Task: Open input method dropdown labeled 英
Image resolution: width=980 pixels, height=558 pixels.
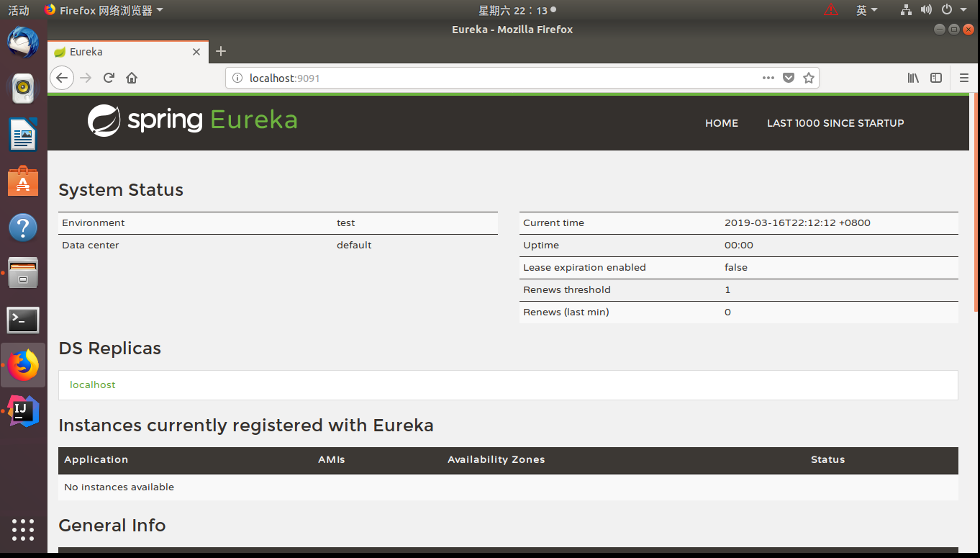Action: click(x=867, y=10)
